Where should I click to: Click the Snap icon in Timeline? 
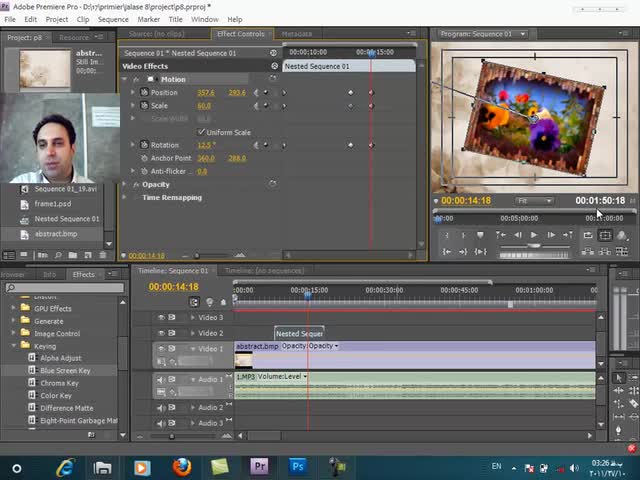click(x=195, y=301)
